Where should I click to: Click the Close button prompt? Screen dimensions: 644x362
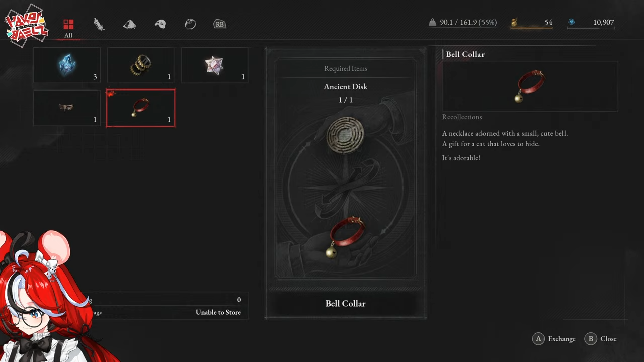[x=601, y=339]
